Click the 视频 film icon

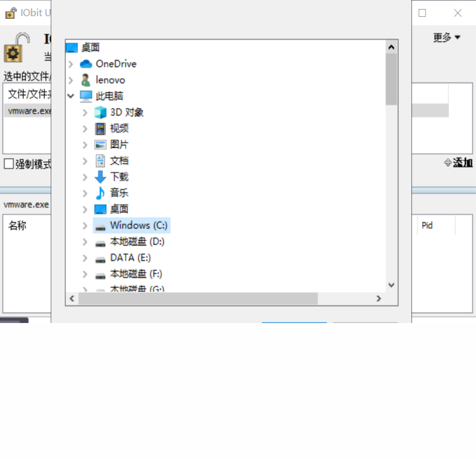tap(100, 129)
